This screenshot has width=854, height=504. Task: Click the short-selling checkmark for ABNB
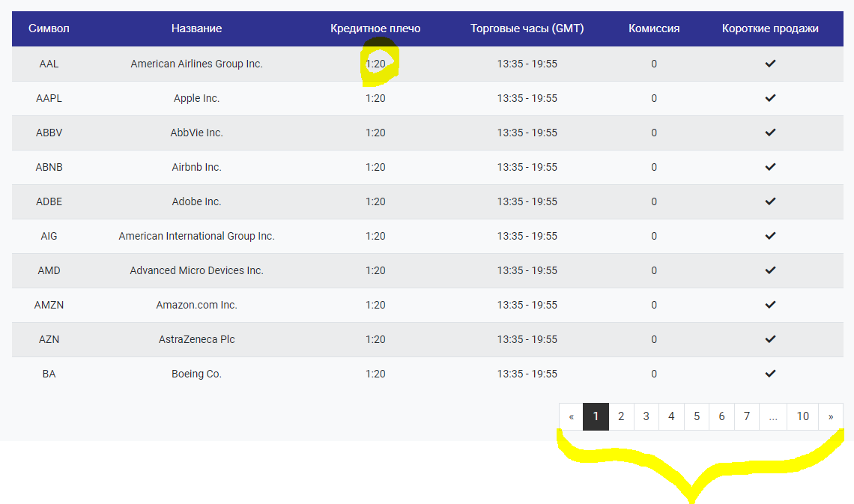[x=770, y=167]
